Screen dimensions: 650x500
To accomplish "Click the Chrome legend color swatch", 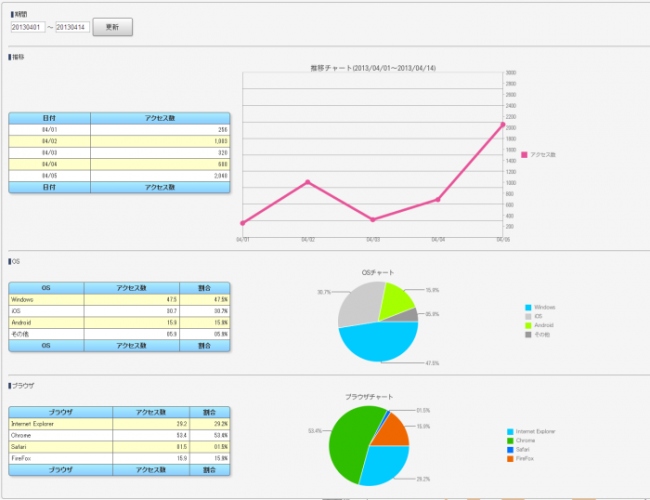I will 510,441.
